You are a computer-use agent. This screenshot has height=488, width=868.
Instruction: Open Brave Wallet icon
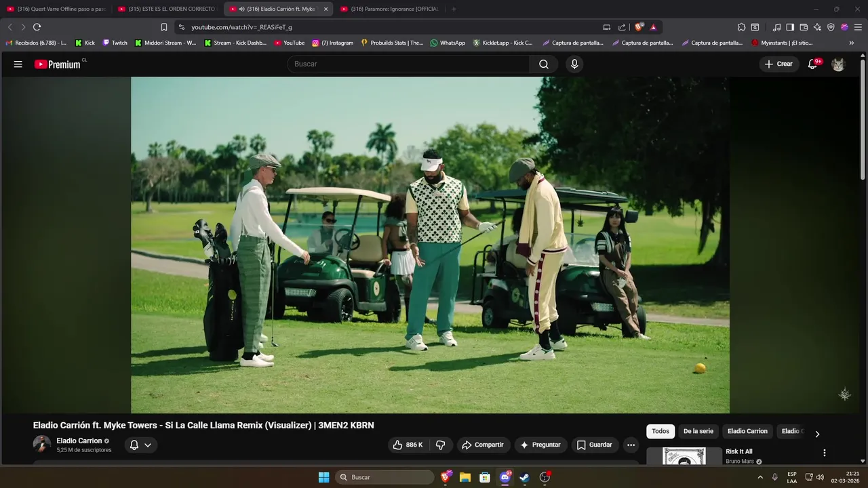point(804,27)
